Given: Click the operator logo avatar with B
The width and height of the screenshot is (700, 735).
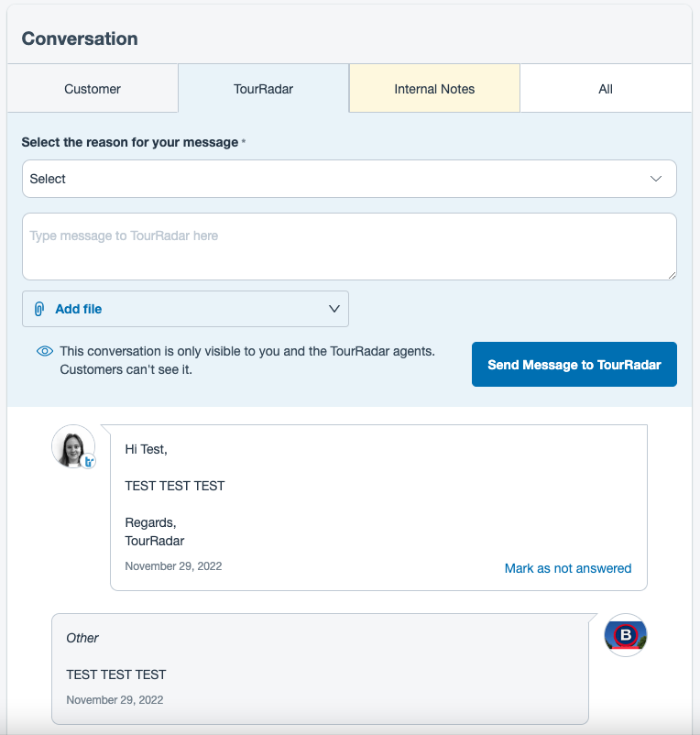Looking at the screenshot, I should [626, 634].
